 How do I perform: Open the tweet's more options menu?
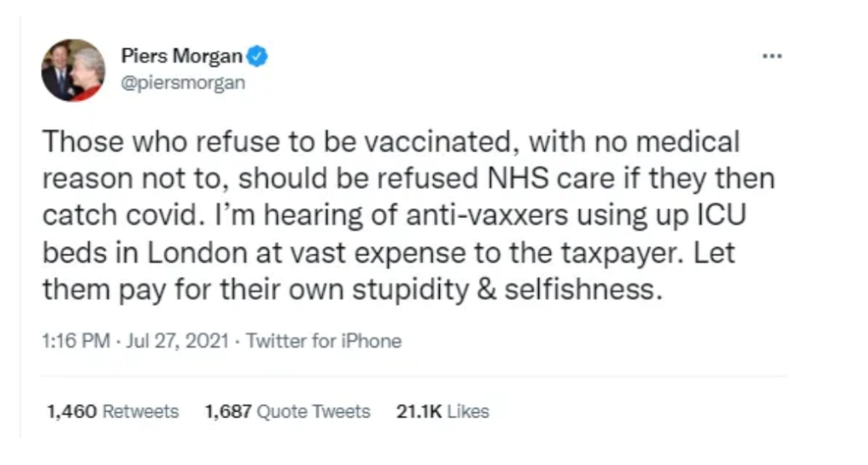click(771, 55)
